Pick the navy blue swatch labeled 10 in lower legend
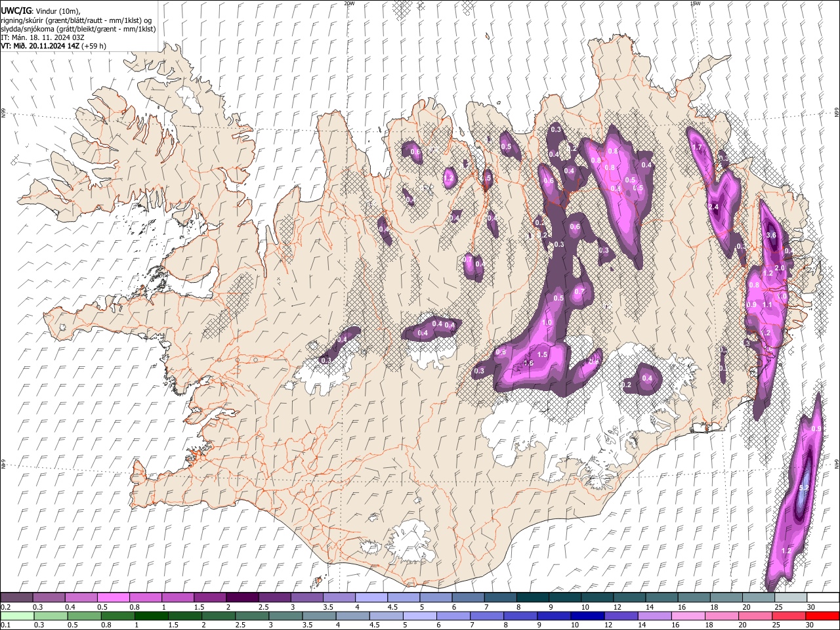840x630 pixels. (x=587, y=616)
